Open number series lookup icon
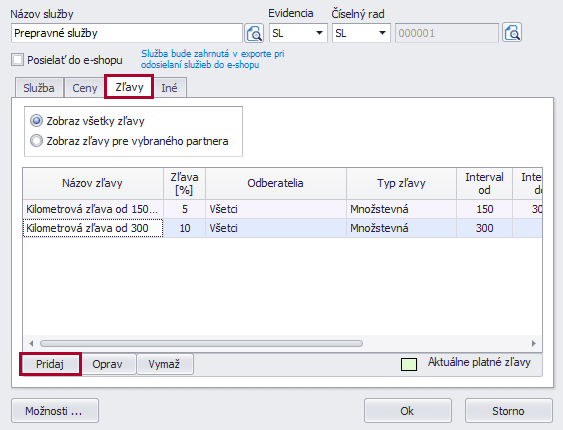Viewport: 563px width, 430px height. [x=512, y=33]
